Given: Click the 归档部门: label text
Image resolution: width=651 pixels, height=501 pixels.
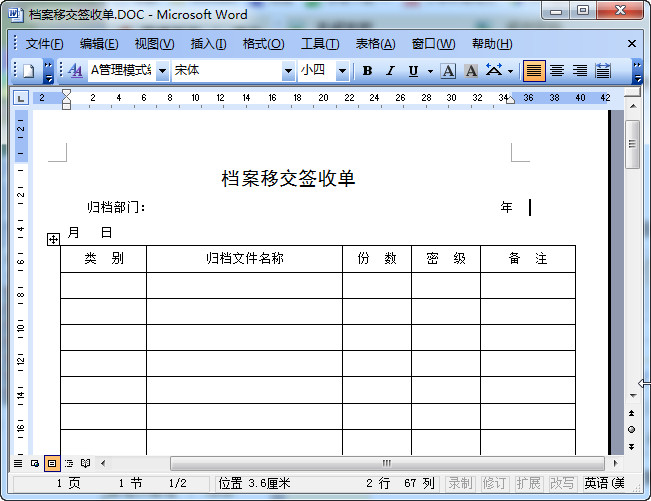Looking at the screenshot, I should (116, 207).
